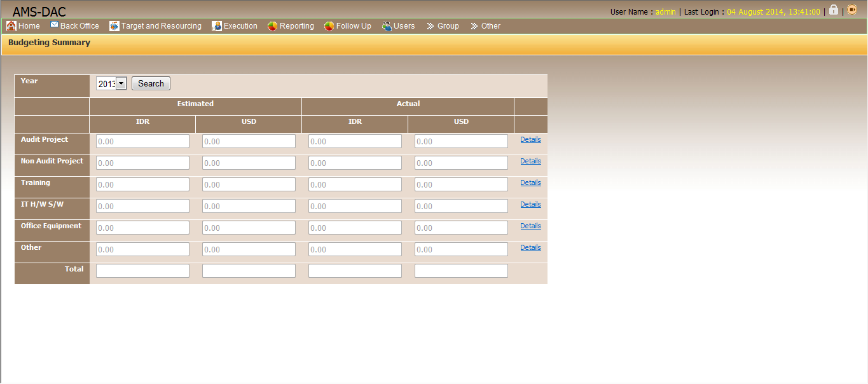Click the padlock icon in header
Image resolution: width=868 pixels, height=384 pixels.
(x=834, y=10)
